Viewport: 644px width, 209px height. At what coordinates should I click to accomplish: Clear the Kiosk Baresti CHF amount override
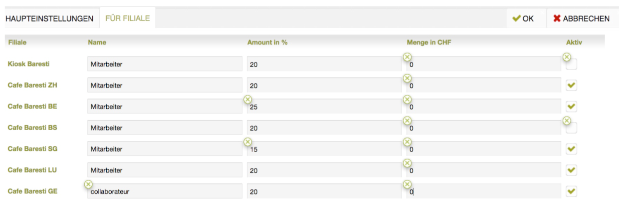click(x=407, y=57)
